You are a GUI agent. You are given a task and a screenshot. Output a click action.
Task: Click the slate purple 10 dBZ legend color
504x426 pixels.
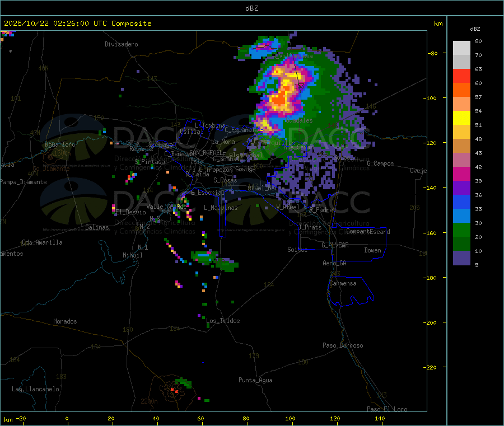pyautogui.click(x=461, y=258)
